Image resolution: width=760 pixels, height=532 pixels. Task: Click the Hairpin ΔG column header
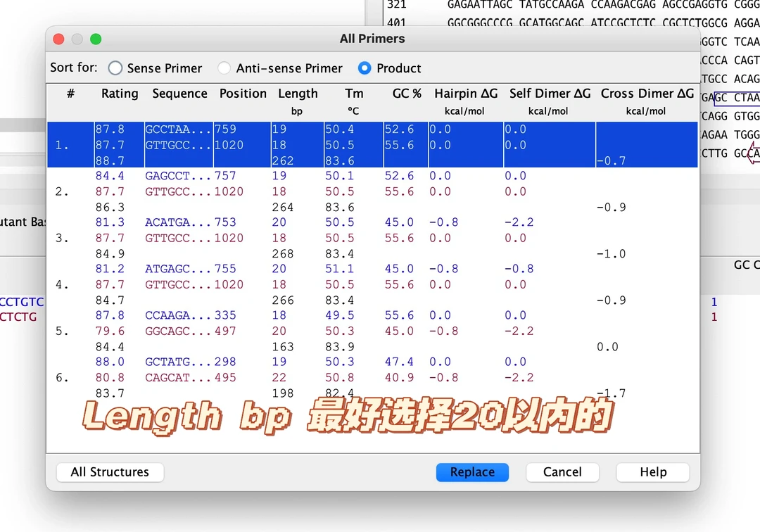[466, 94]
